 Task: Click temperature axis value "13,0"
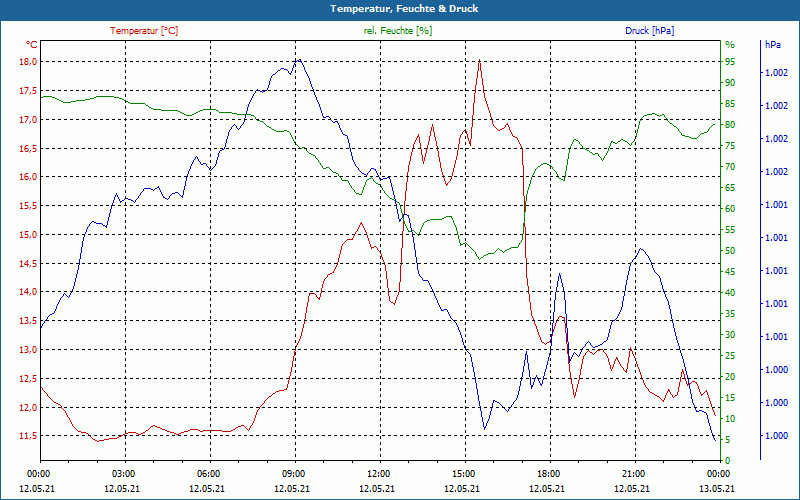point(29,349)
